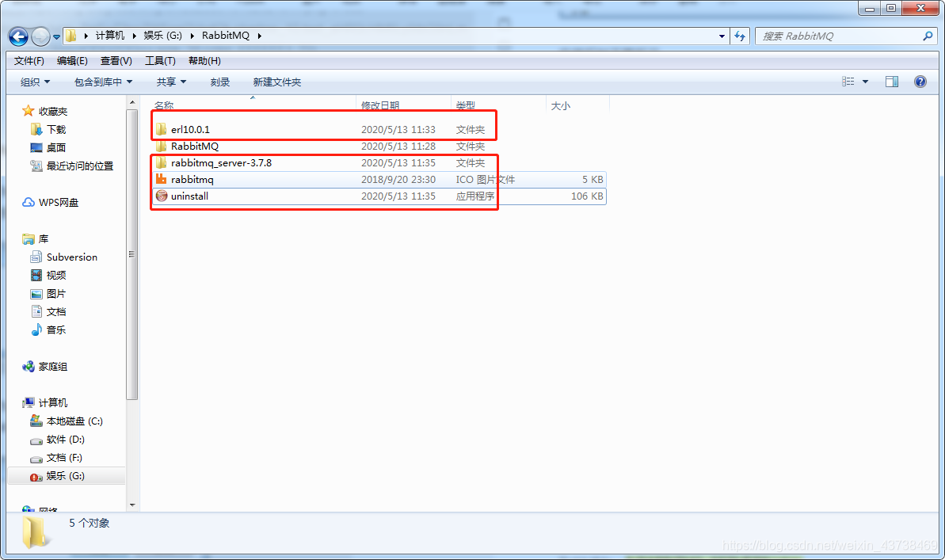Viewport: 945px width, 560px height.
Task: Go back with the Back arrow button
Action: [x=18, y=36]
